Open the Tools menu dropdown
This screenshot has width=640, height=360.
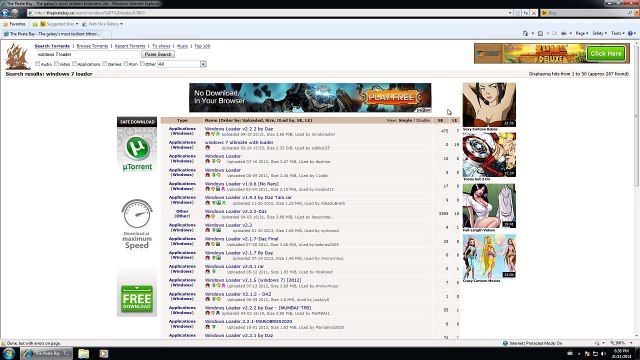(618, 33)
